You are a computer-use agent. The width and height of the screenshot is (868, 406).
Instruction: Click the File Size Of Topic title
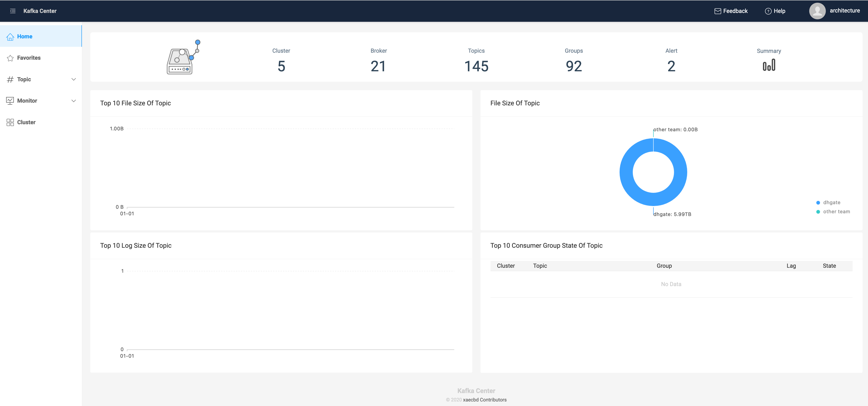(515, 103)
